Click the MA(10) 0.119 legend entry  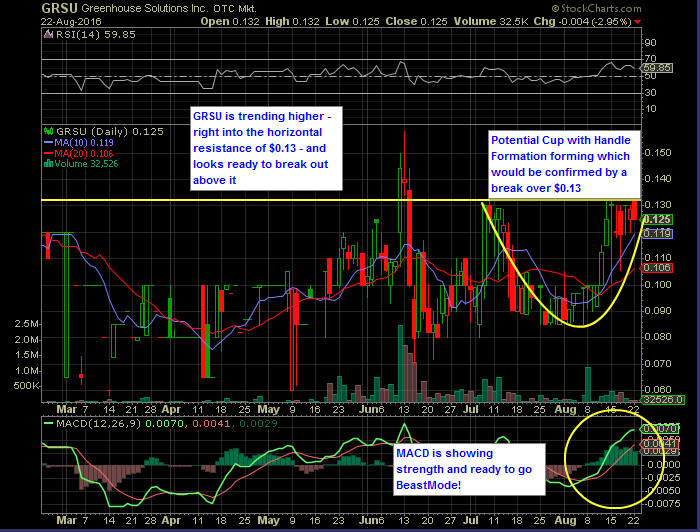pyautogui.click(x=84, y=143)
